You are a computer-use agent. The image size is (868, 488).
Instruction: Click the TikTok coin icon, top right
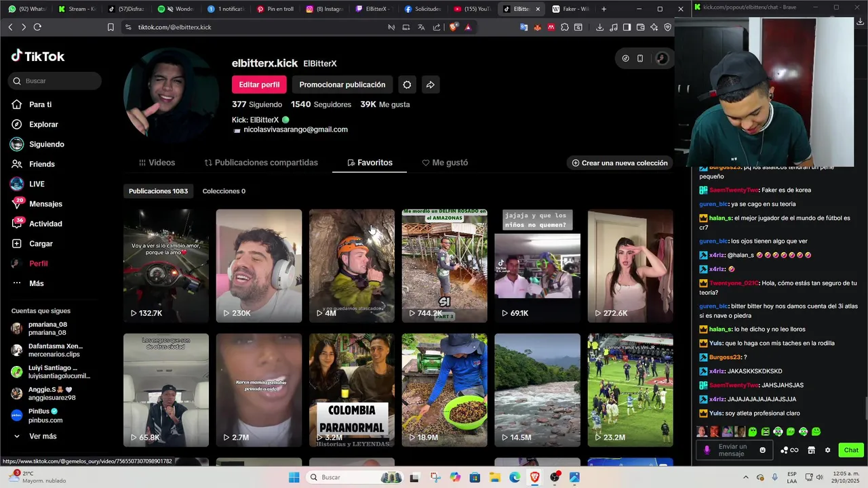click(x=625, y=58)
